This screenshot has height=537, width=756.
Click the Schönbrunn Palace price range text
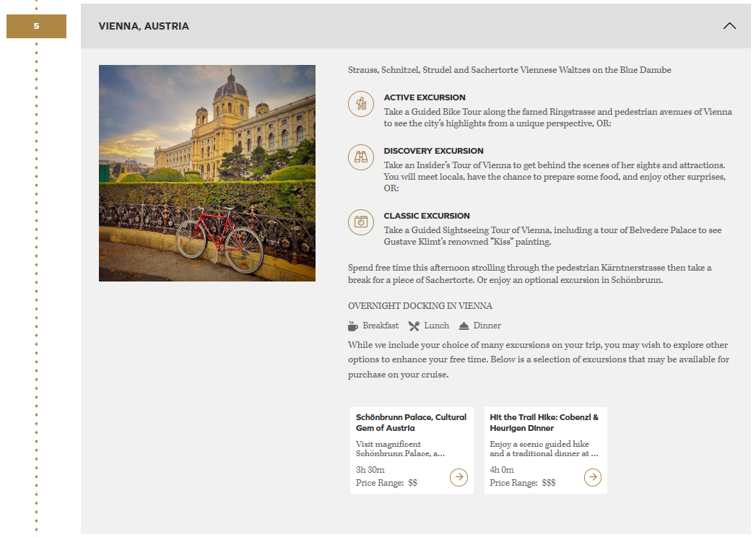pos(386,483)
